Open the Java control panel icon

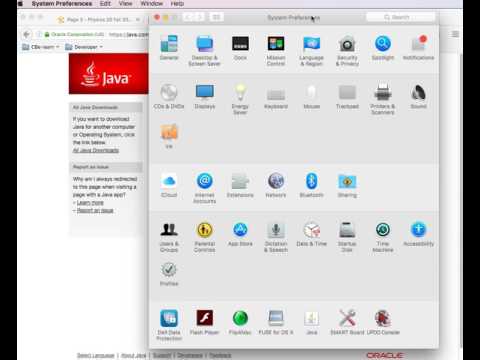[x=311, y=322]
